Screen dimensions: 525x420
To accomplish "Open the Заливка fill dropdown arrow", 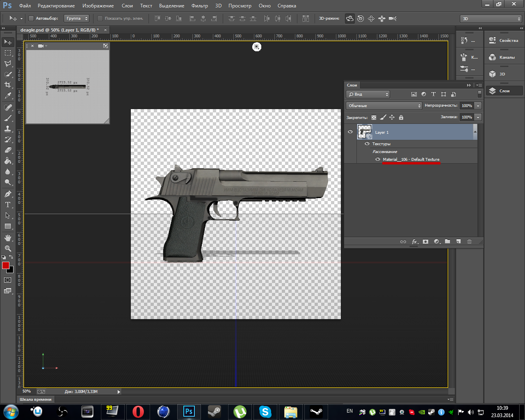I will click(x=478, y=117).
